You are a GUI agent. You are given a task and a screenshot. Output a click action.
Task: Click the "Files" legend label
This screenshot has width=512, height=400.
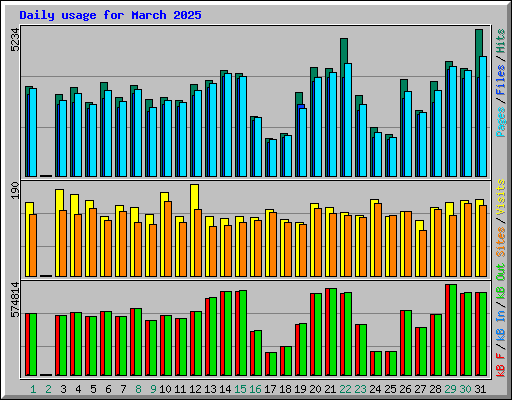click(501, 80)
